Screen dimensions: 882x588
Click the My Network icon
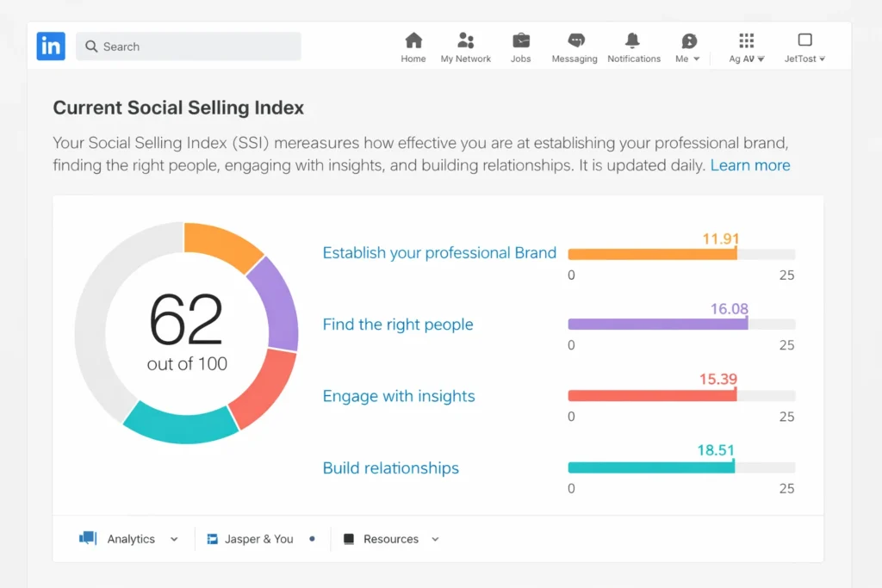tap(465, 40)
